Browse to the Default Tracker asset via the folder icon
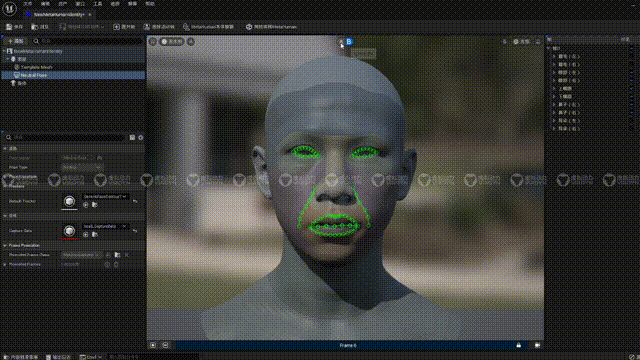640x360 pixels. [x=95, y=205]
